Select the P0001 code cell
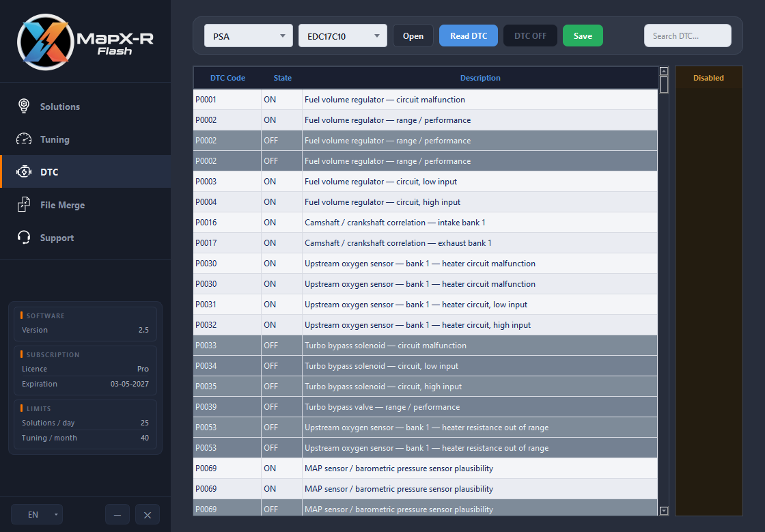Viewport: 765px width, 532px height. pos(227,100)
